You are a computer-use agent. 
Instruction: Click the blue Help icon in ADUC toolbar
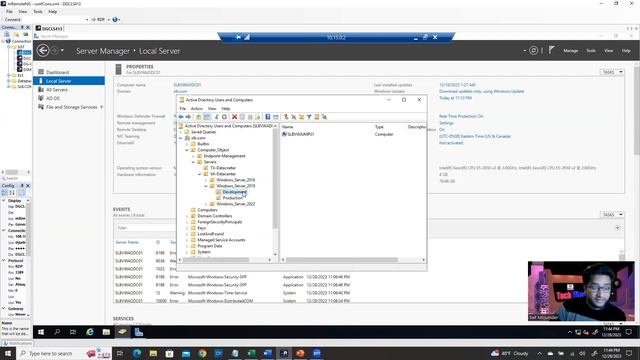tap(268, 117)
